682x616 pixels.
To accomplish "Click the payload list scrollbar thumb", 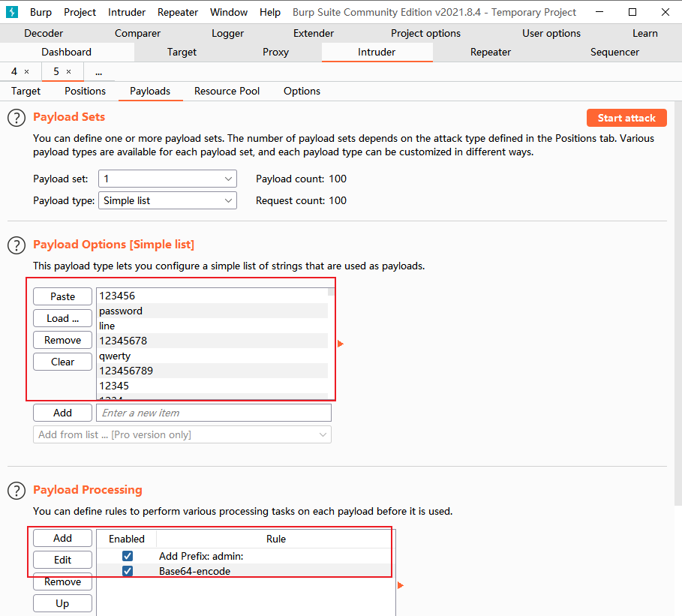I will click(332, 292).
